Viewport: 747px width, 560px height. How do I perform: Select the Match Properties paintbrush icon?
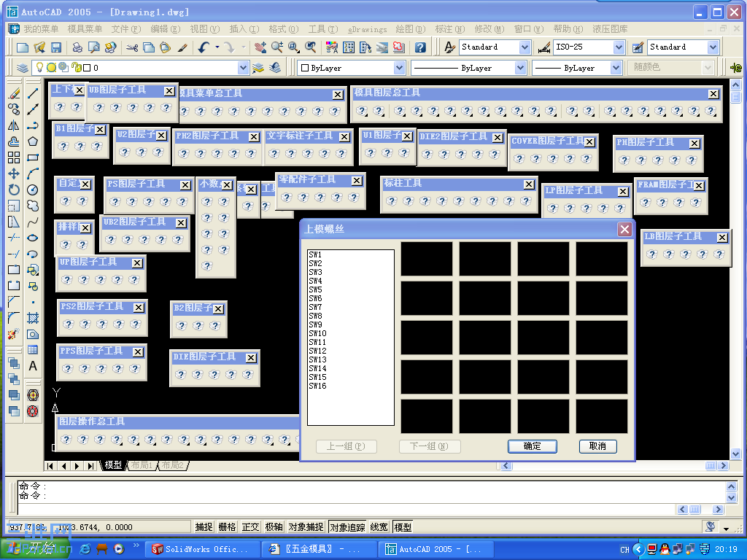pyautogui.click(x=181, y=47)
